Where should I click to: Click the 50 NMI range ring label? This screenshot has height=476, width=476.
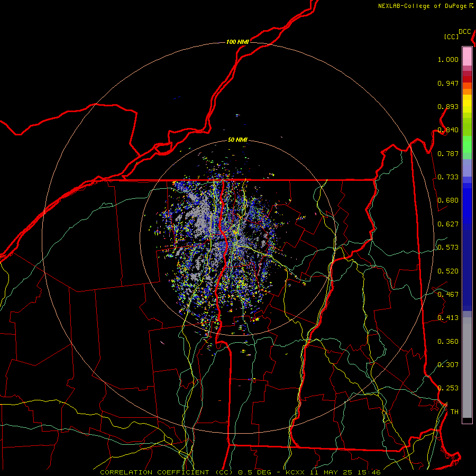click(237, 140)
